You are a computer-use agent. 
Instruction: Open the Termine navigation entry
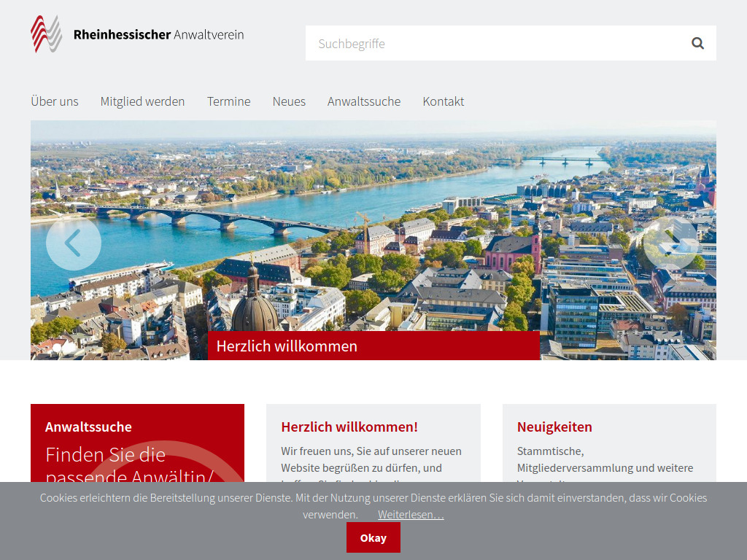pyautogui.click(x=228, y=101)
